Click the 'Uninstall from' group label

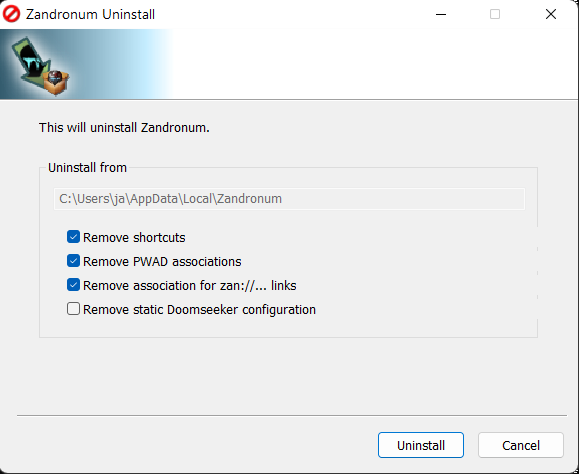[88, 168]
